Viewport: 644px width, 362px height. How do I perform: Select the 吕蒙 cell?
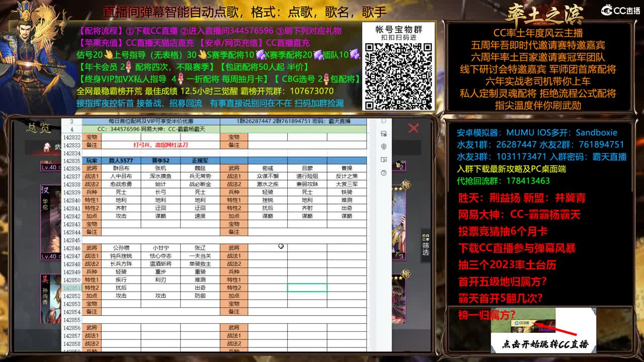click(x=307, y=168)
